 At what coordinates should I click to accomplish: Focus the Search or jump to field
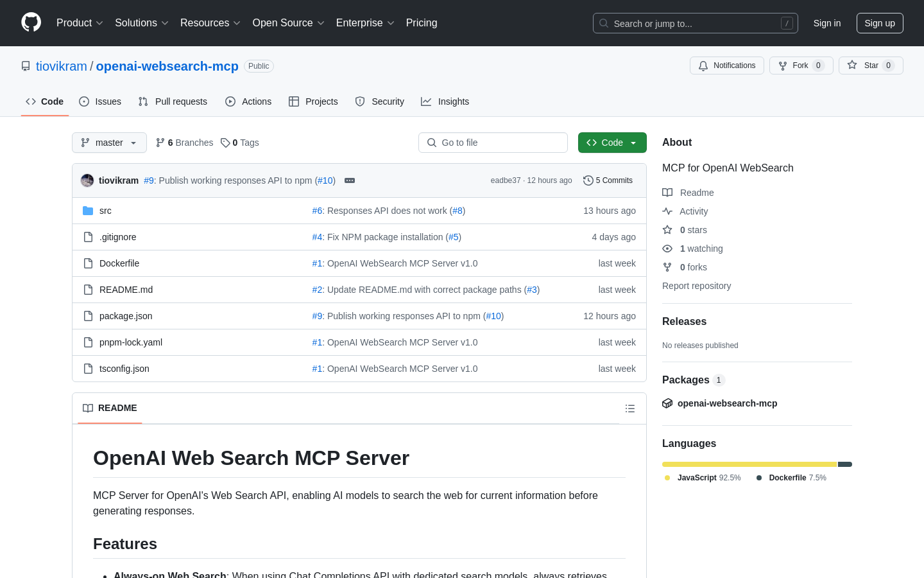696,23
